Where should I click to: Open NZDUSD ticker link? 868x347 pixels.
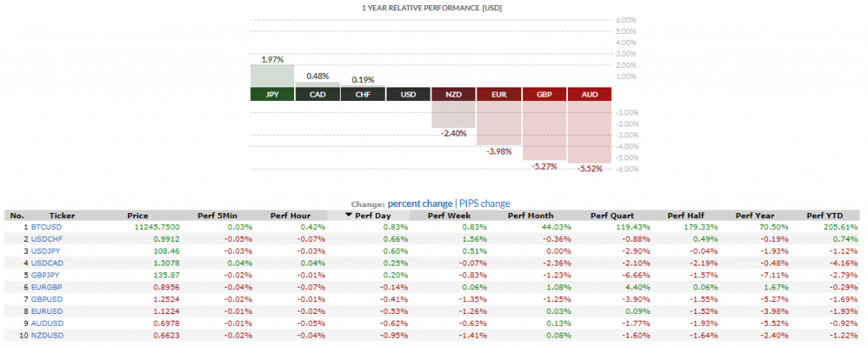(45, 335)
